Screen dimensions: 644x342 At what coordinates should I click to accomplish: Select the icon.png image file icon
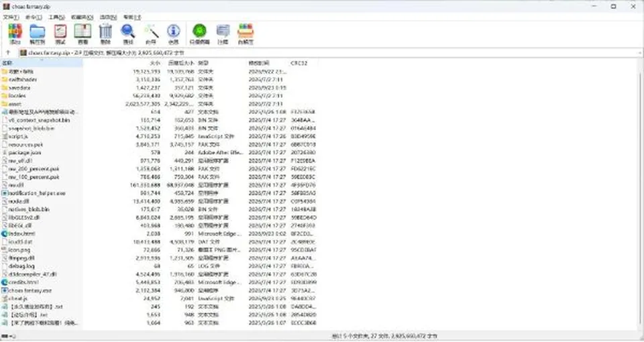(x=5, y=249)
